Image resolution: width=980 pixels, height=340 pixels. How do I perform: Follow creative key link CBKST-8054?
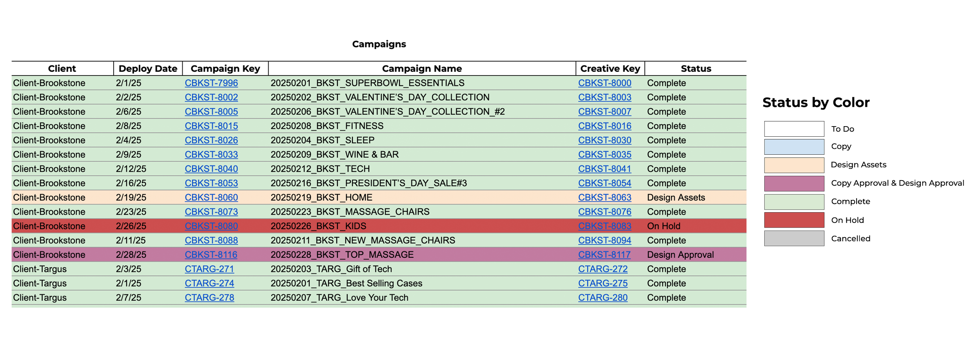click(x=605, y=183)
